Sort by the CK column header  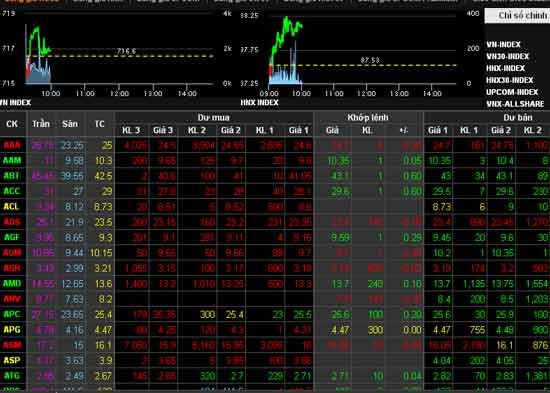(12, 124)
